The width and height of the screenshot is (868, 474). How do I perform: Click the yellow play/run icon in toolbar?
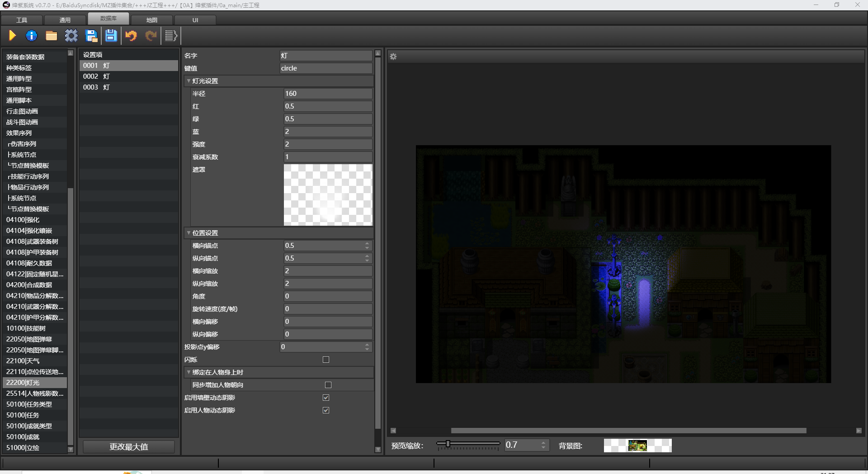coord(12,36)
